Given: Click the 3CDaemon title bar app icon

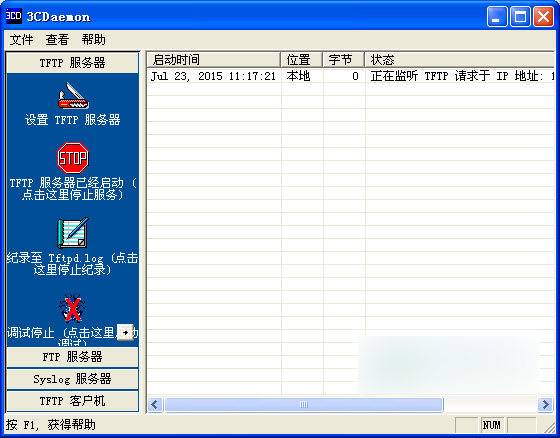Looking at the screenshot, I should [x=14, y=16].
